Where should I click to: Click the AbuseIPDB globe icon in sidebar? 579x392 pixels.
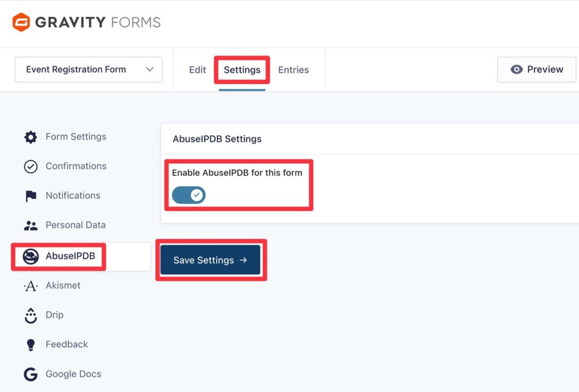click(x=31, y=256)
